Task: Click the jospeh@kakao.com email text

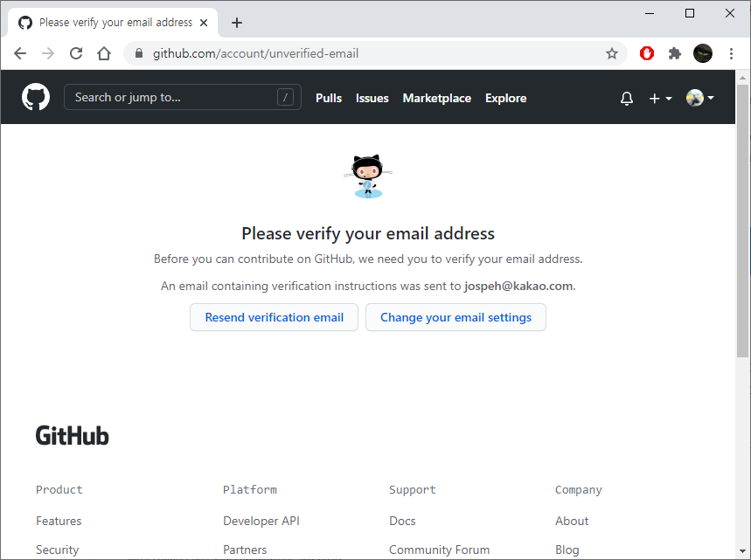Action: point(518,286)
